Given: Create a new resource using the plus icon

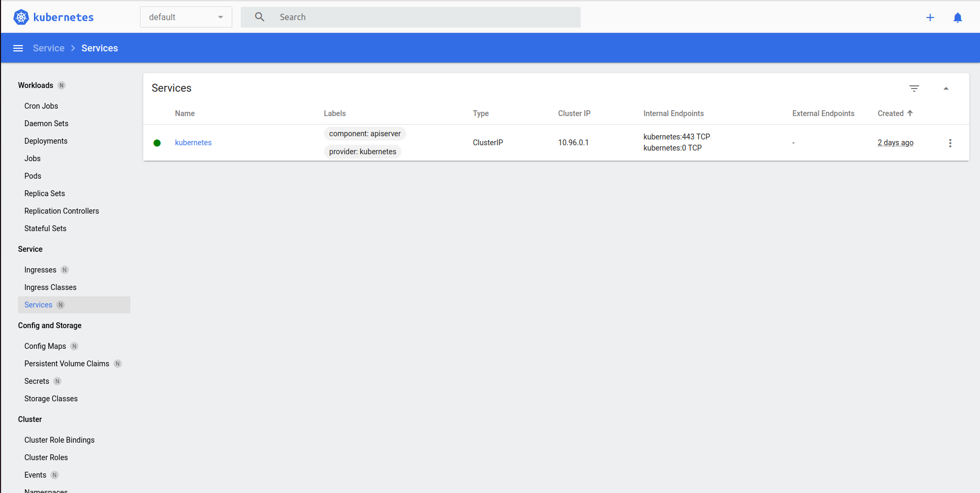Looking at the screenshot, I should pos(930,17).
